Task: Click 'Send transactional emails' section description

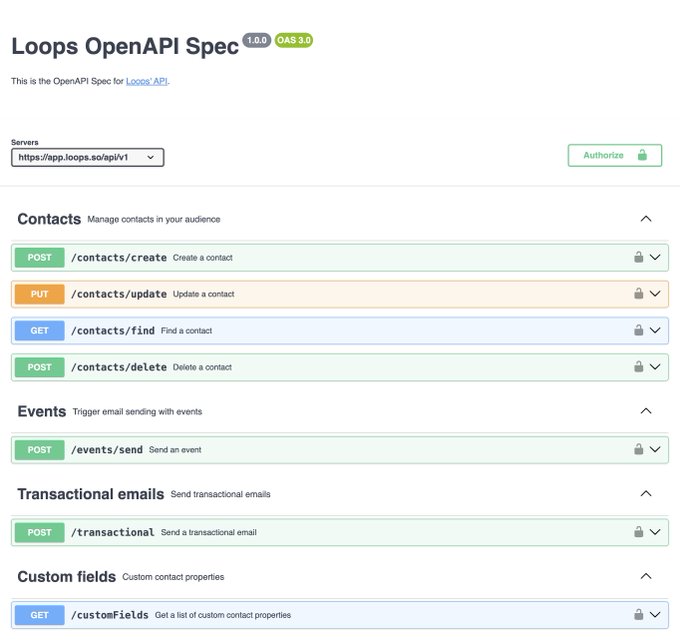Action: pyautogui.click(x=220, y=494)
